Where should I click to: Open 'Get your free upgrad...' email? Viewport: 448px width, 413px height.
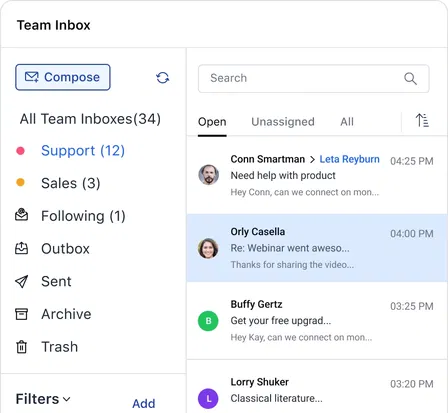click(x=281, y=321)
